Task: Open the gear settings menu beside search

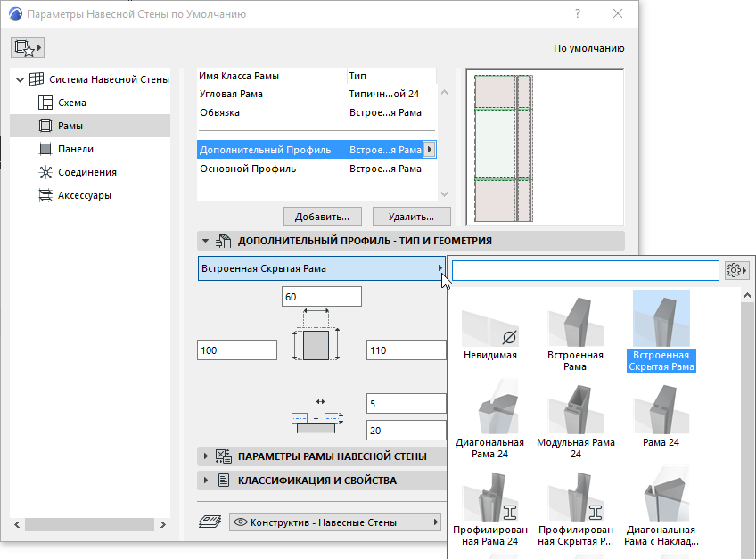Action: click(x=736, y=270)
